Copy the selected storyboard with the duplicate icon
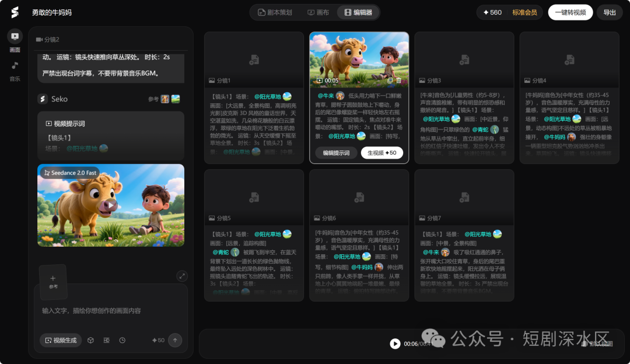The width and height of the screenshot is (630, 364). [x=390, y=80]
